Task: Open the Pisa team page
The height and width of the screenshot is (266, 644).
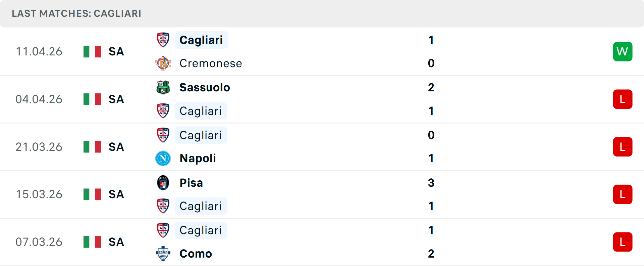Action: coord(191,183)
